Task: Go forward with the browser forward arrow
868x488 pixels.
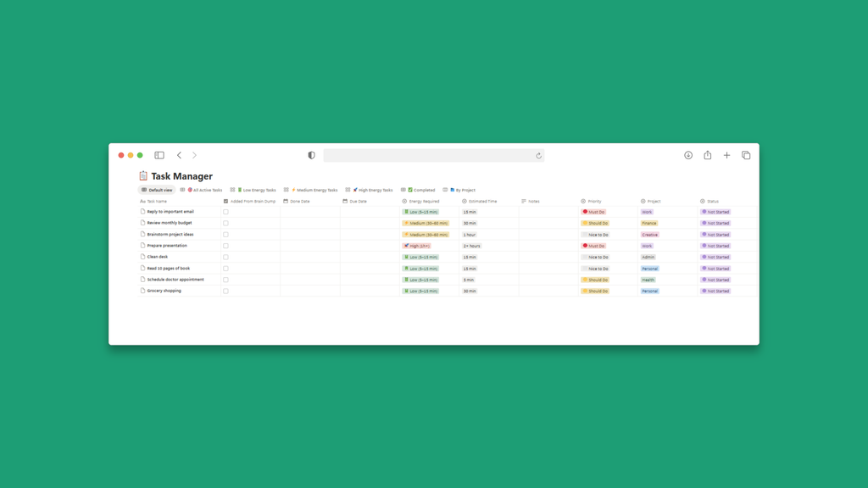Action: click(x=194, y=156)
